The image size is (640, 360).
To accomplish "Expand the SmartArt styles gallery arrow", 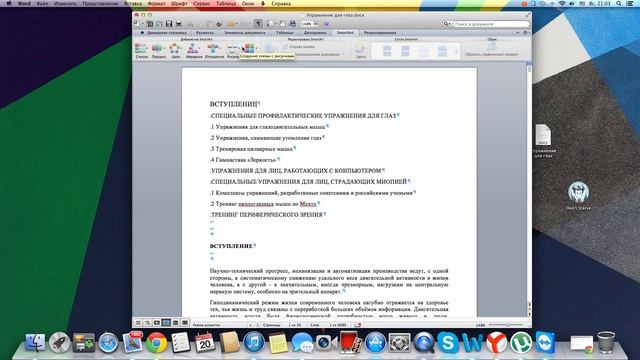I will point(456,51).
